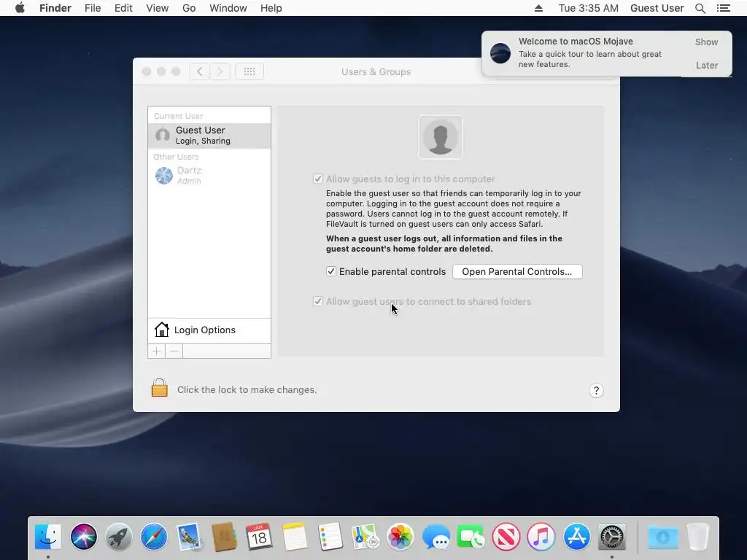Open Maps from the Dock
Viewport: 747px width, 560px height.
tap(365, 537)
